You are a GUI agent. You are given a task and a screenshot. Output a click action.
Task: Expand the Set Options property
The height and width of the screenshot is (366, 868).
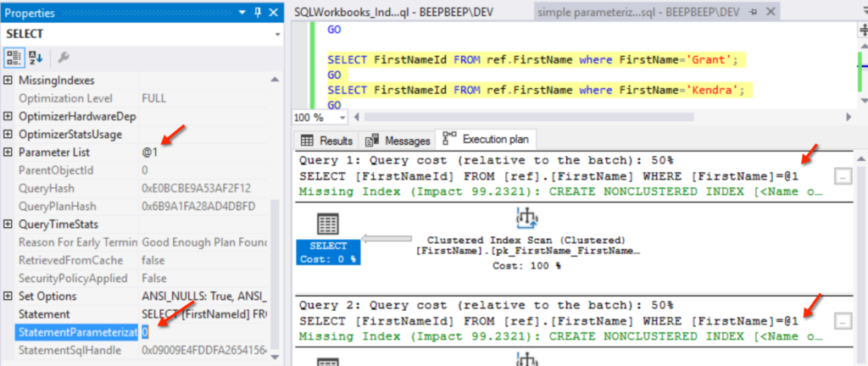[x=8, y=297]
